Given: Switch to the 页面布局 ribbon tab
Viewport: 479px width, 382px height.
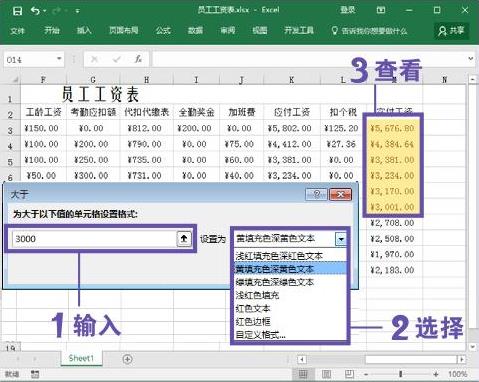Looking at the screenshot, I should pos(124,30).
